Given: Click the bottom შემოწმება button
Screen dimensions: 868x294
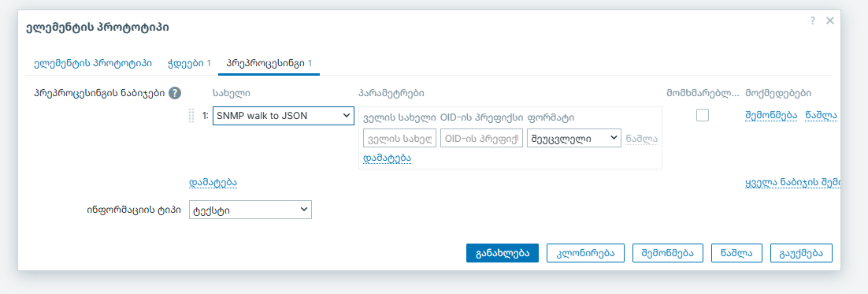Looking at the screenshot, I should pyautogui.click(x=668, y=252).
